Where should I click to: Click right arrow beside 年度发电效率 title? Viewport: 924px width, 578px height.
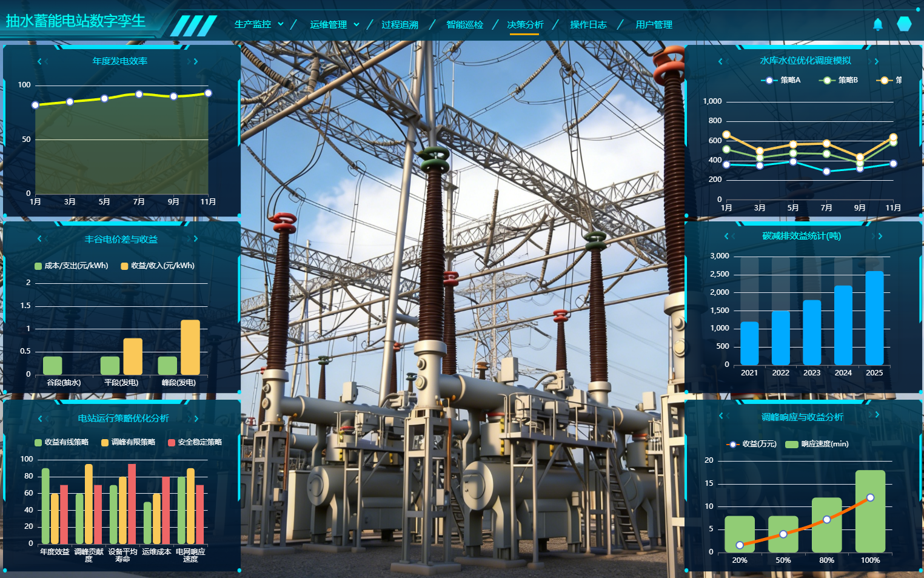click(195, 61)
